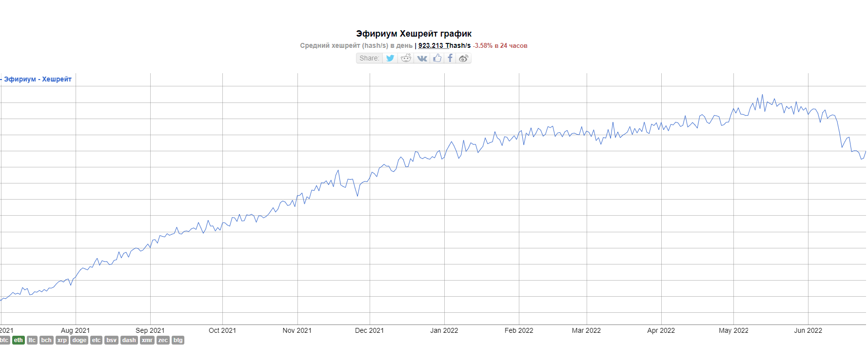This screenshot has height=345, width=868.
Task: Share chart on VK
Action: tap(422, 58)
